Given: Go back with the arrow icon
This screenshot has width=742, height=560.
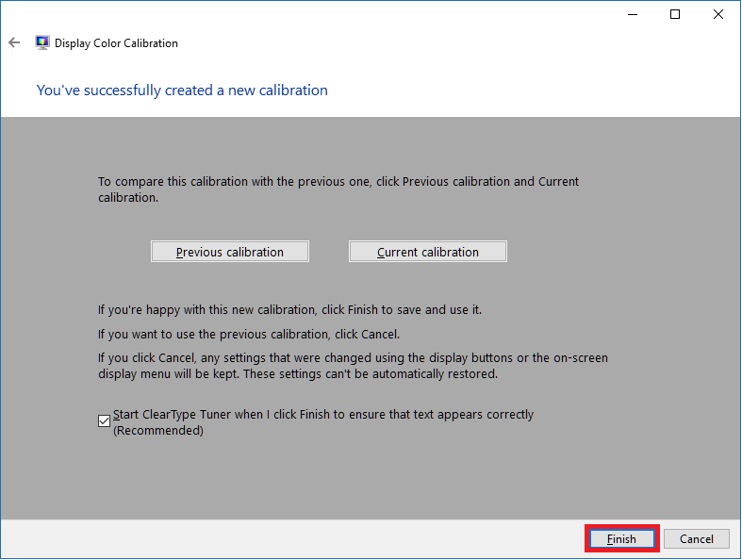Looking at the screenshot, I should (x=14, y=42).
